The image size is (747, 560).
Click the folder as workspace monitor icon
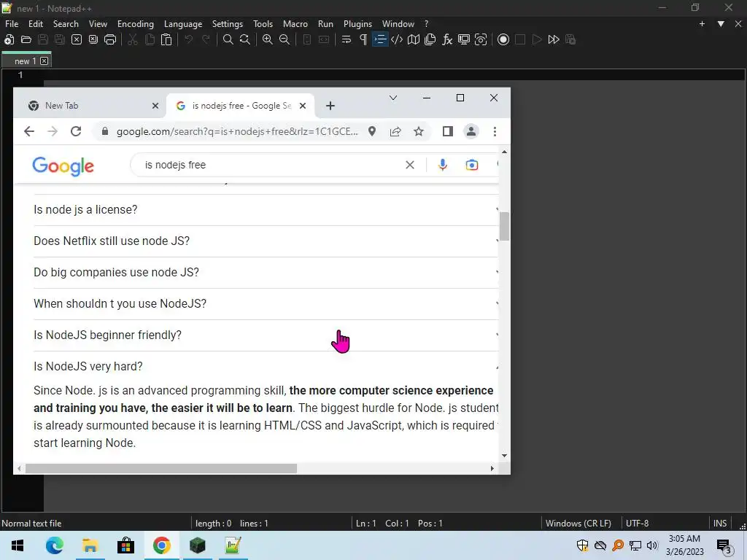coord(463,39)
